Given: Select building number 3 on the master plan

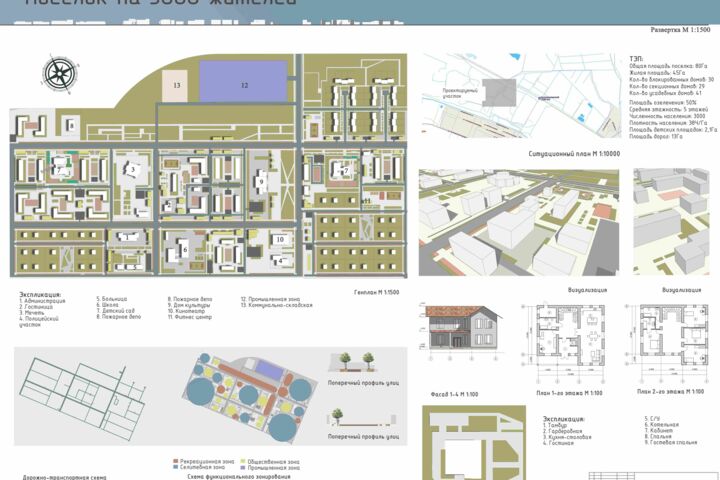Looking at the screenshot, I should click(133, 169).
